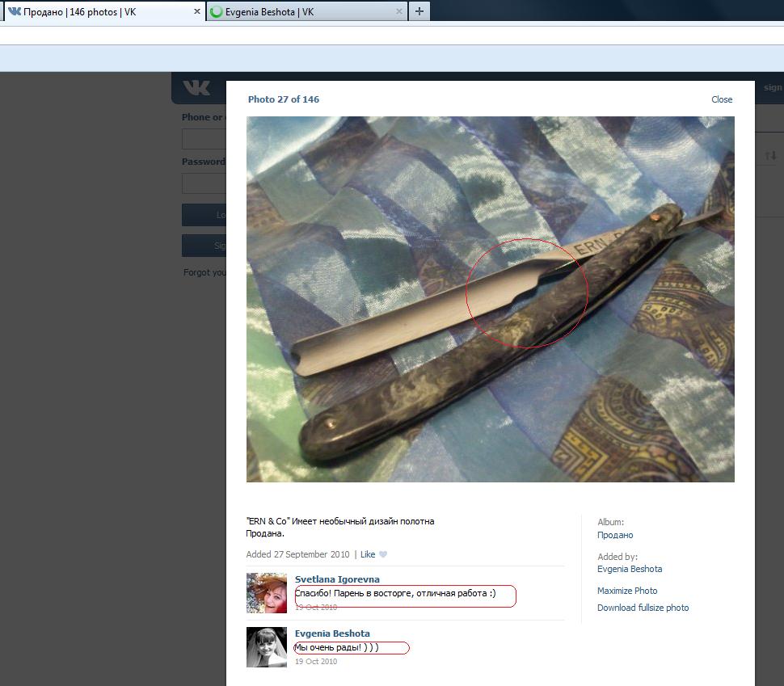Screen dimensions: 784x686
Task: Click the straight razor photo to advance
Action: pos(490,299)
